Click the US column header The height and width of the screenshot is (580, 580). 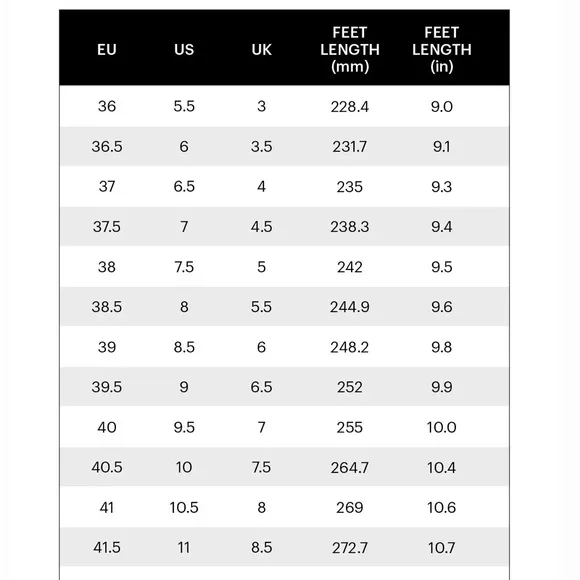tap(184, 50)
